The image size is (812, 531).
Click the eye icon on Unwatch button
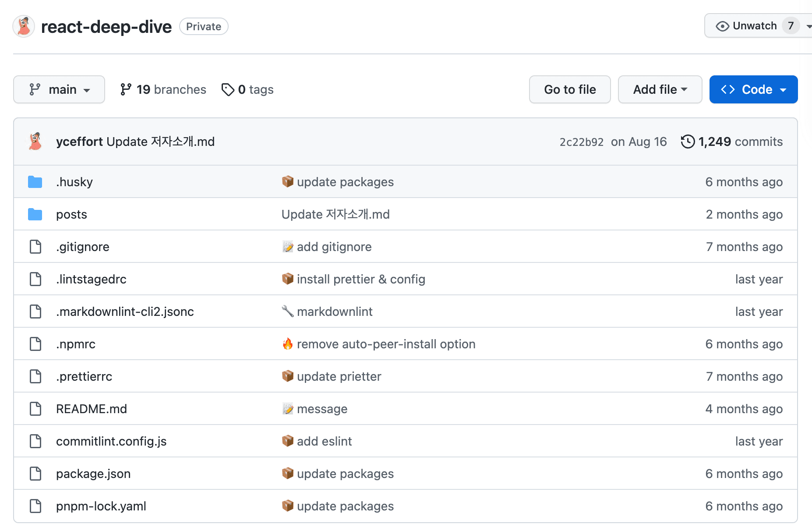pyautogui.click(x=722, y=25)
